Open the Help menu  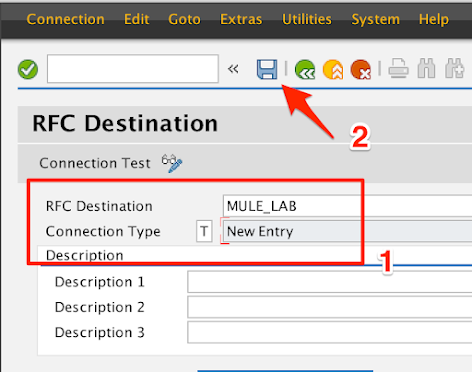click(x=434, y=19)
